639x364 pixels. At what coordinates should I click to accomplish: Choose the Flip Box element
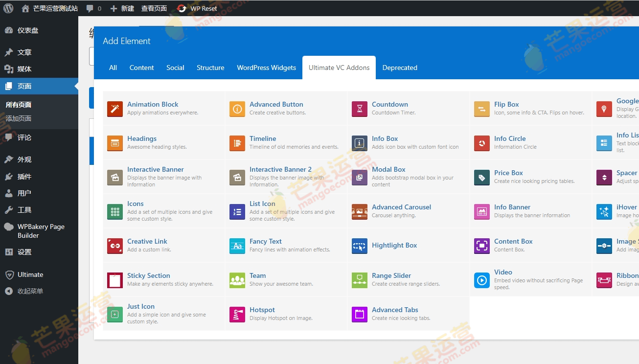(x=506, y=104)
